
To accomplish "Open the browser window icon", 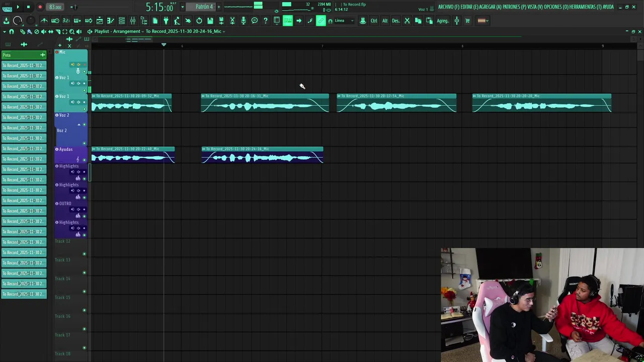I will [x=144, y=21].
